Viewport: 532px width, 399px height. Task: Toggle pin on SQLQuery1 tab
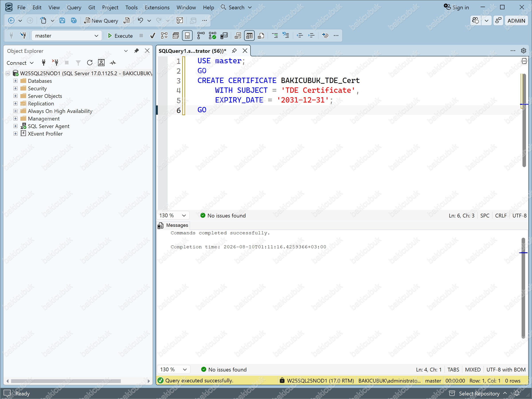tap(234, 51)
